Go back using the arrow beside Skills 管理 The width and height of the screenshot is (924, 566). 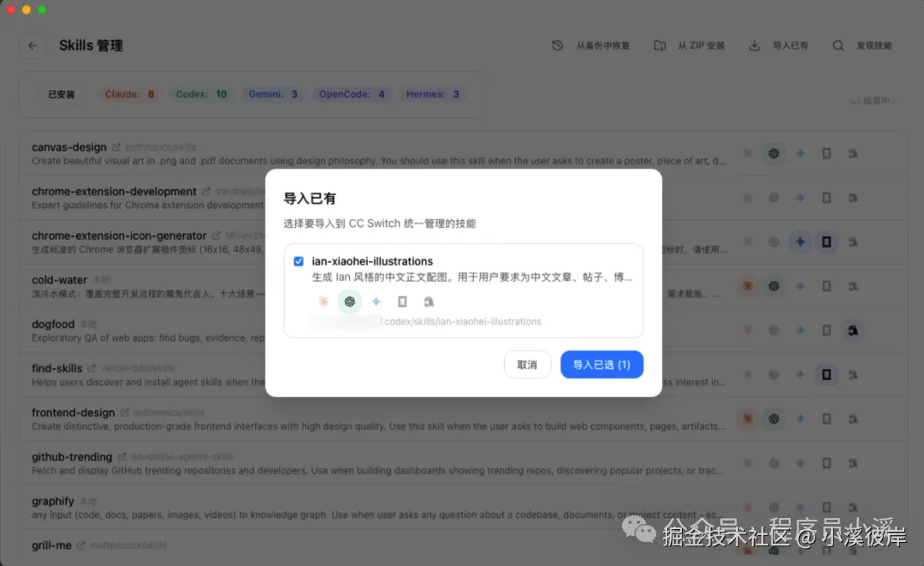[33, 45]
